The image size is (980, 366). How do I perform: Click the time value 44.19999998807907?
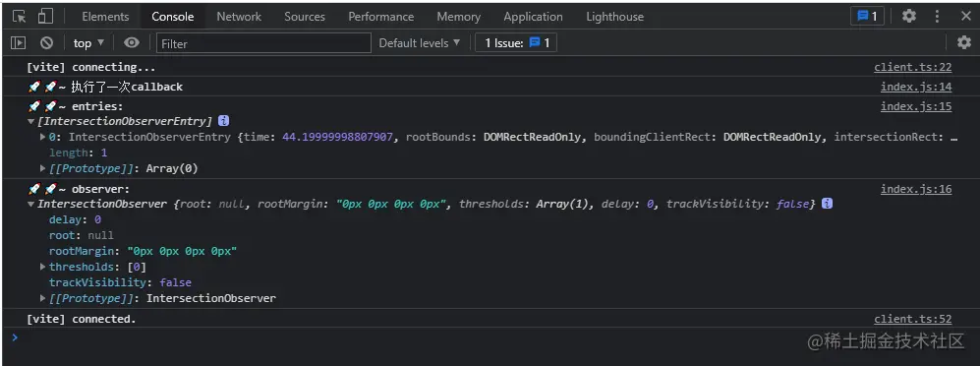coord(337,137)
